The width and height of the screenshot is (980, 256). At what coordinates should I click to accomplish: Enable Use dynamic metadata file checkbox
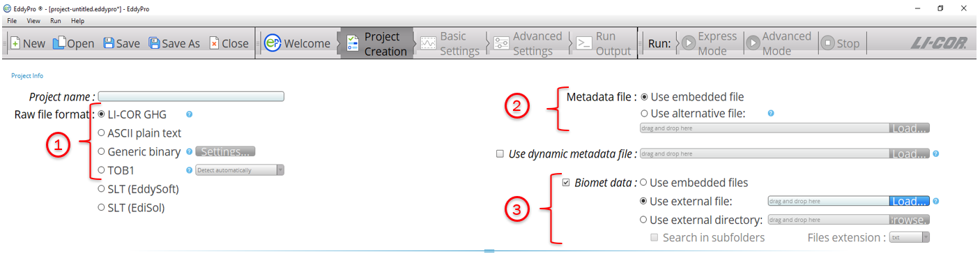500,154
